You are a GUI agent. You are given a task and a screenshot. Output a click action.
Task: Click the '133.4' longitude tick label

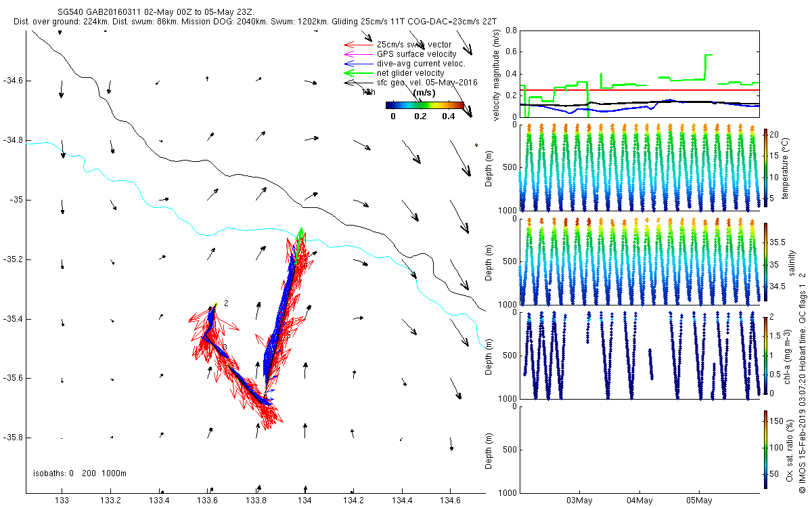pyautogui.click(x=160, y=501)
